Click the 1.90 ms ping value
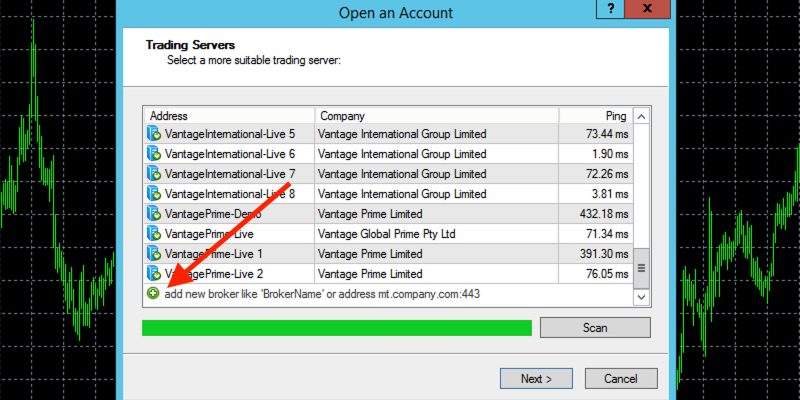 [x=610, y=154]
